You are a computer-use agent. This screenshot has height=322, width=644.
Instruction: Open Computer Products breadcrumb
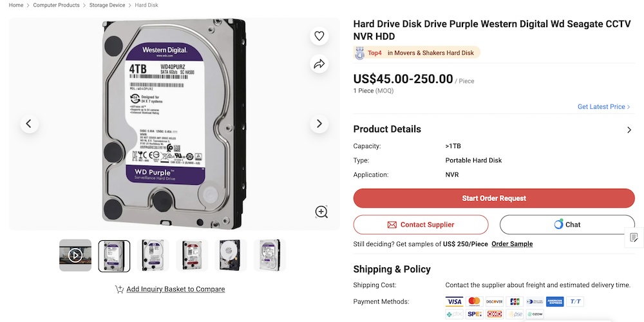tap(56, 5)
